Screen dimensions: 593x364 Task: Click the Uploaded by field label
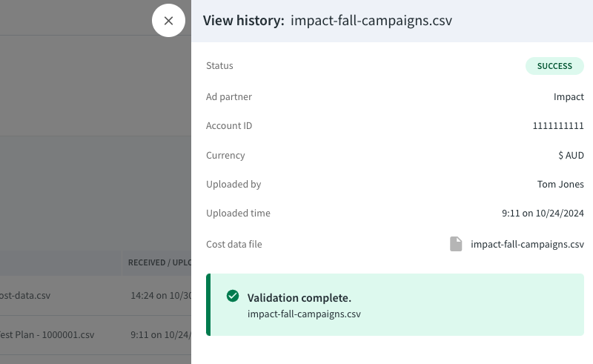(x=233, y=185)
